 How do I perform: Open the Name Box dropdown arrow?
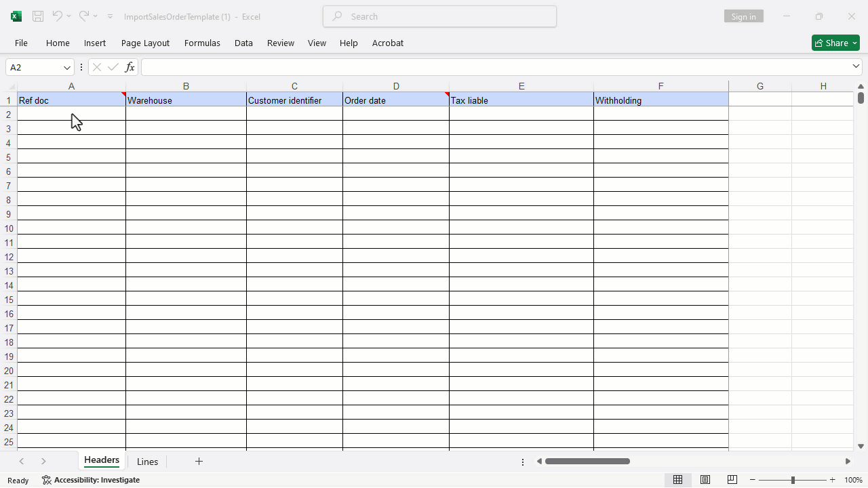67,67
